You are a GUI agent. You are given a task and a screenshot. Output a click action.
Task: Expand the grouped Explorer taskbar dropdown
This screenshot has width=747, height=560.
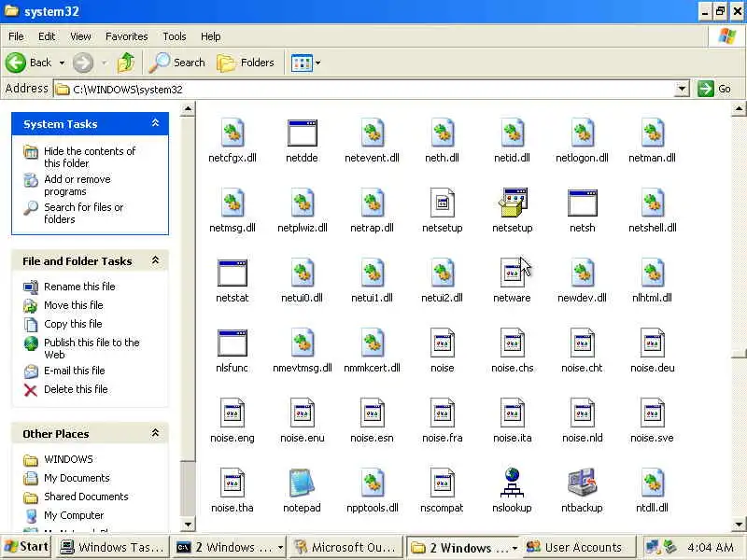click(515, 548)
